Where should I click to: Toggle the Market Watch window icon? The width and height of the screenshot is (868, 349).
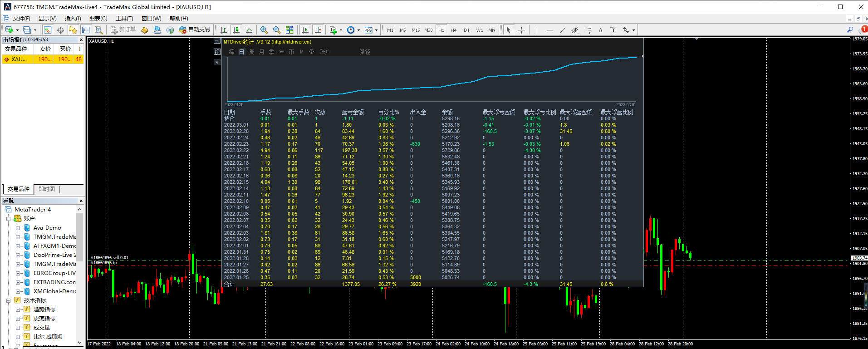pos(47,30)
